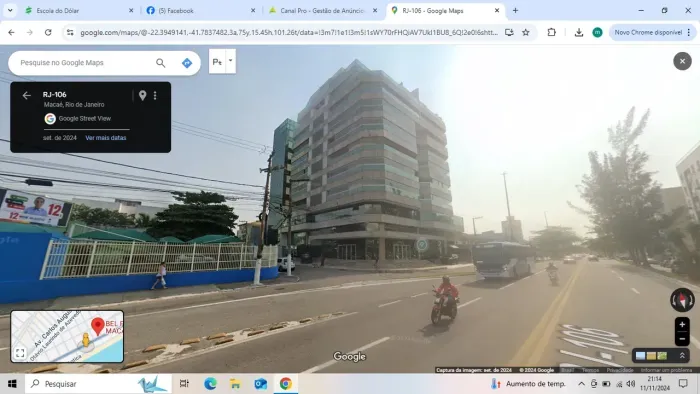Click the compass to reset orientation
This screenshot has height=394, width=700.
click(682, 299)
